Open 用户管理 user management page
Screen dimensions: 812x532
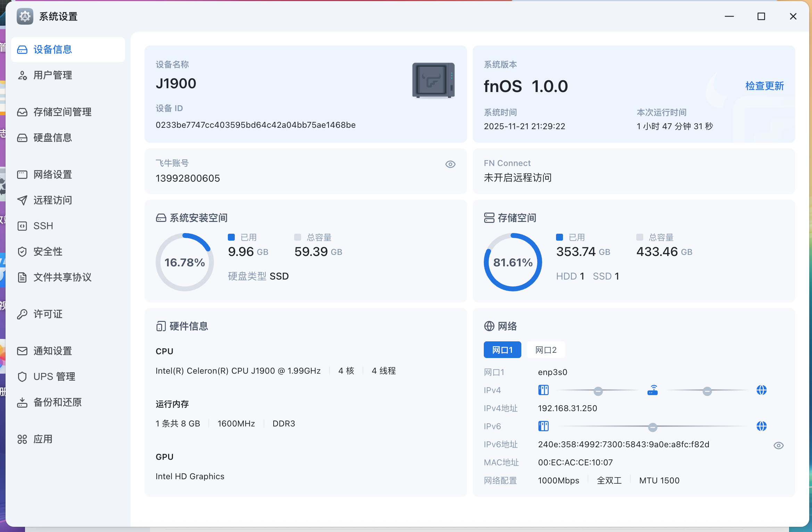coord(52,75)
